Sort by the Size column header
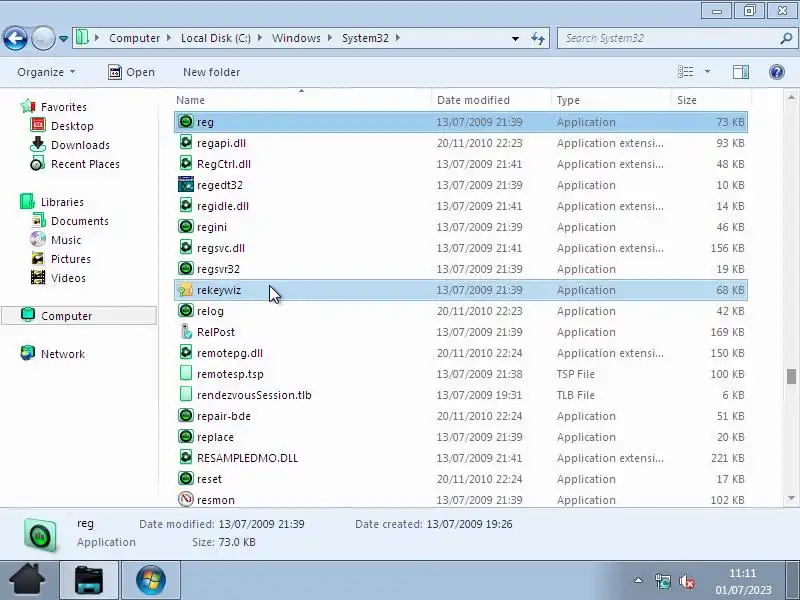800x600 pixels. click(x=686, y=100)
